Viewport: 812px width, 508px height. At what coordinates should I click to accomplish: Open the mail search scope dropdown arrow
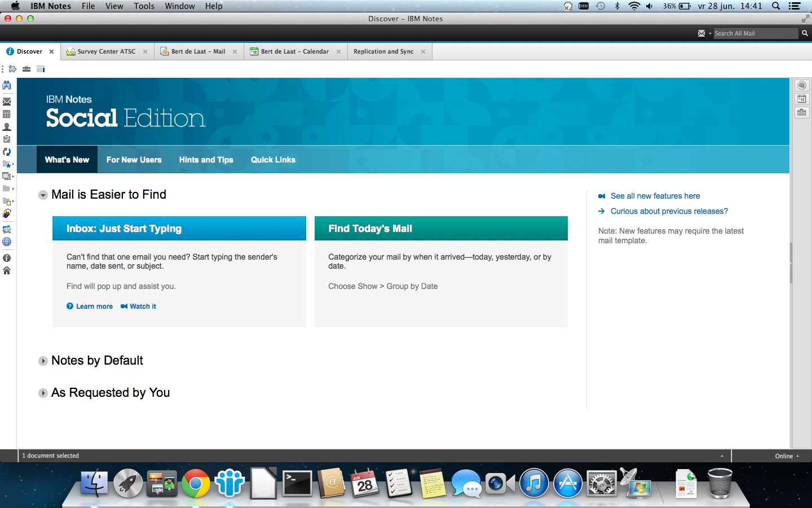pos(710,33)
